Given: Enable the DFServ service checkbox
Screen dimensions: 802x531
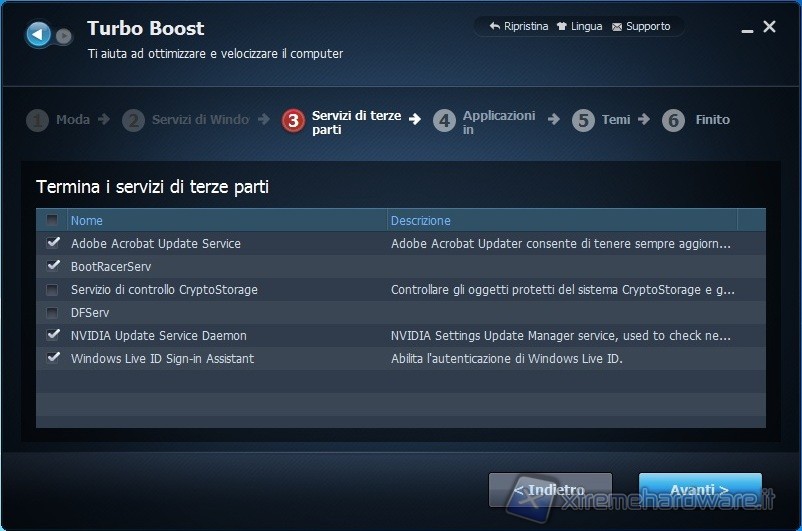Looking at the screenshot, I should 53,312.
